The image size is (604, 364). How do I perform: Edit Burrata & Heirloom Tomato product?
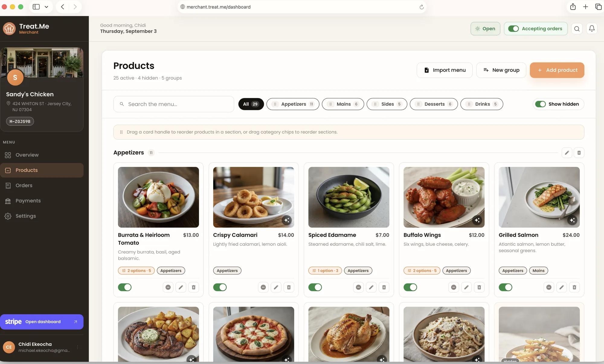tap(181, 287)
